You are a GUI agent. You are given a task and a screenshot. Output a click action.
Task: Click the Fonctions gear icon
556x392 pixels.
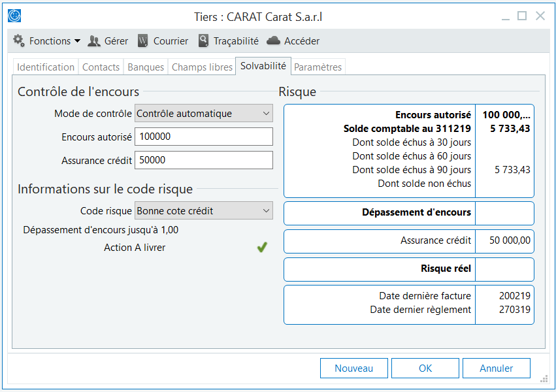19,41
